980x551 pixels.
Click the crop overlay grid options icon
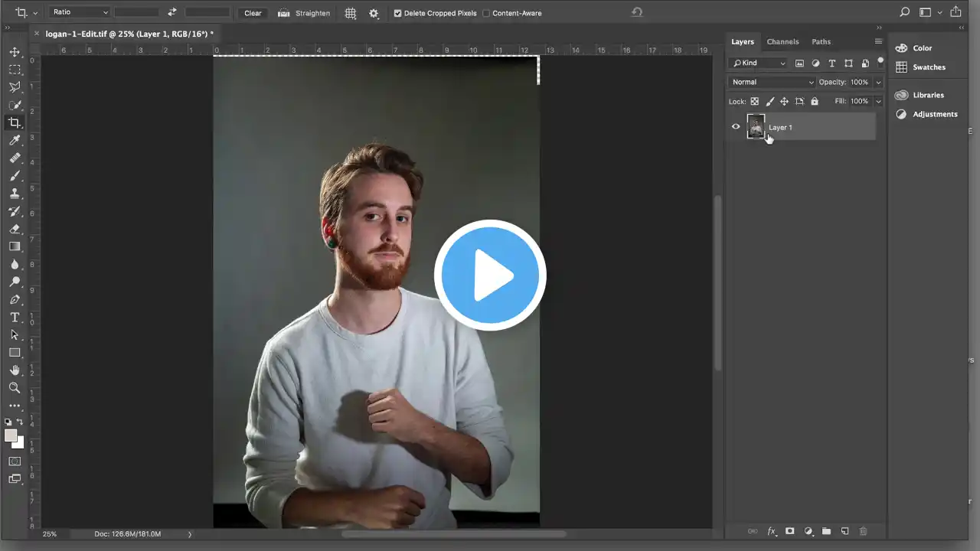(x=351, y=13)
